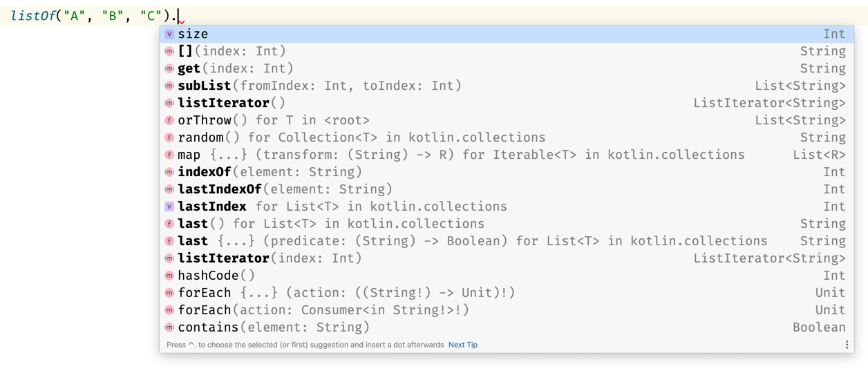
Task: Click the property icon beside size
Action: click(x=169, y=34)
